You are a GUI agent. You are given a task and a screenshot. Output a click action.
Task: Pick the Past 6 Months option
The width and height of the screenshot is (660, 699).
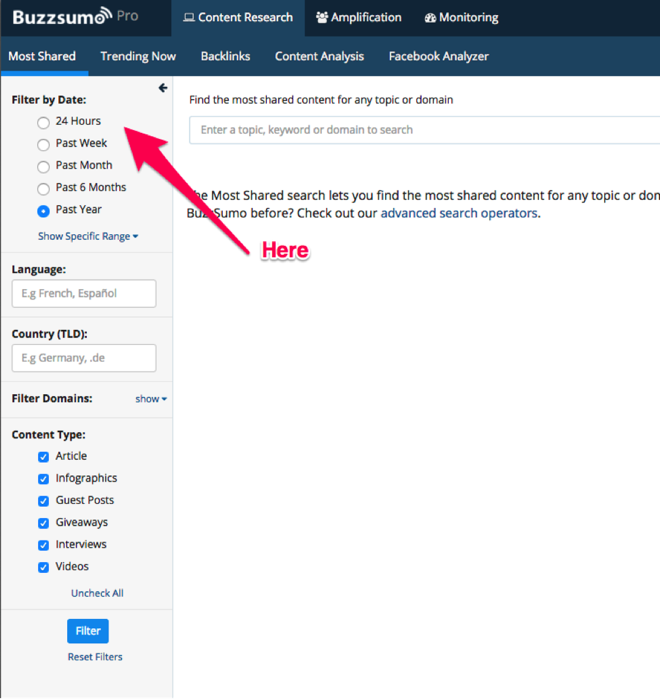coord(43,189)
